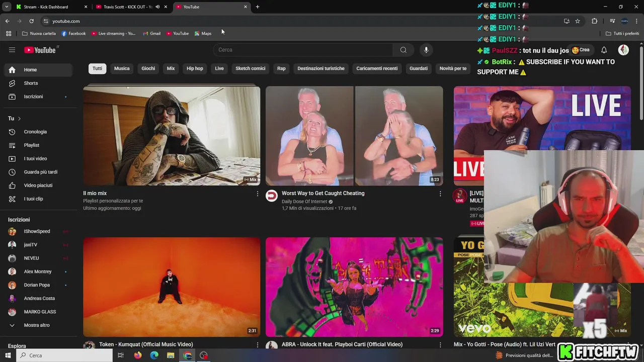Open options for ABRA Unlock It video
The height and width of the screenshot is (362, 644).
(x=440, y=345)
